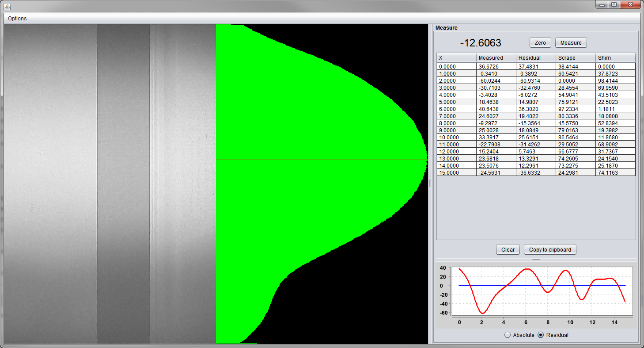This screenshot has height=348, width=644.
Task: Click the vertical divider handle beside Measure panel
Action: coord(430,184)
